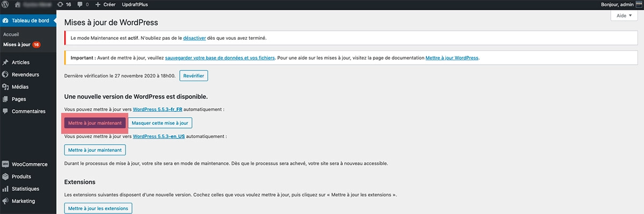Click the Statistiques chart icon
This screenshot has height=214, width=644.
coord(5,189)
